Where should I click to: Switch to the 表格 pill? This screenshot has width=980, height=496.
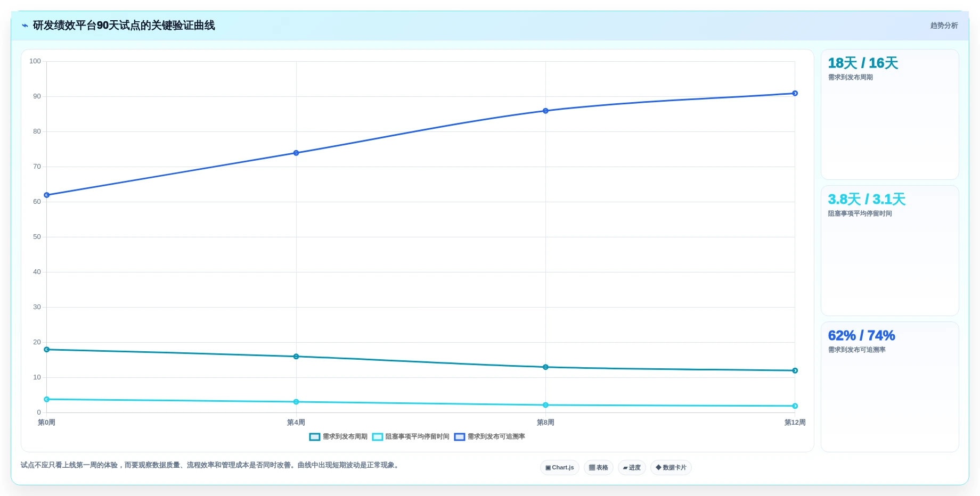point(599,468)
